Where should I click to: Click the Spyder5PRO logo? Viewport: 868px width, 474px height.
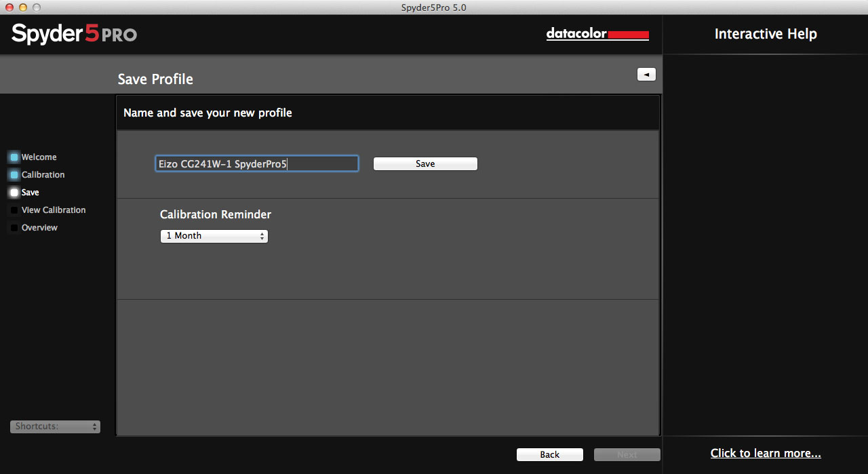coord(74,34)
